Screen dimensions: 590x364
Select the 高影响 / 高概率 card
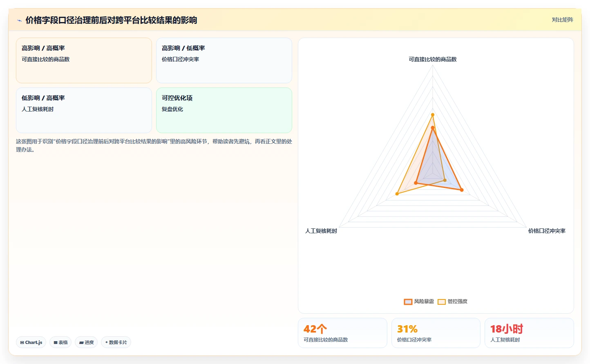[84, 60]
